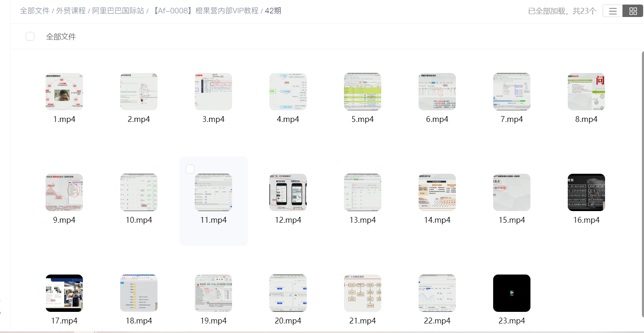Image resolution: width=644 pixels, height=333 pixels.
Task: Tick the select-all files checkbox
Action: [x=30, y=36]
